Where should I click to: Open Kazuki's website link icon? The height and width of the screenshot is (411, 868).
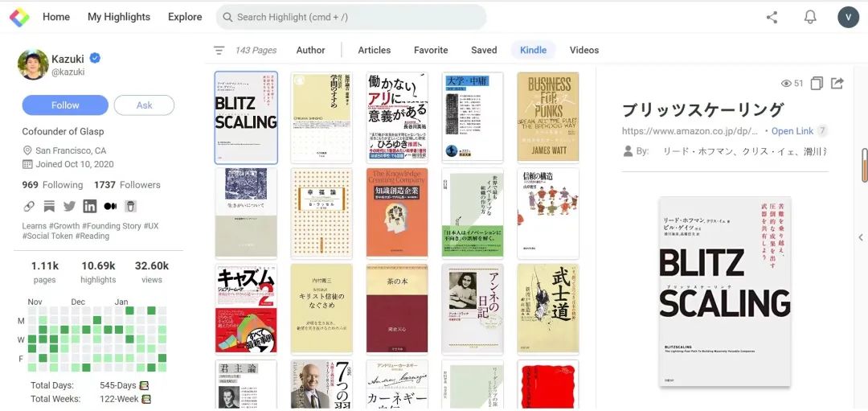coord(29,207)
